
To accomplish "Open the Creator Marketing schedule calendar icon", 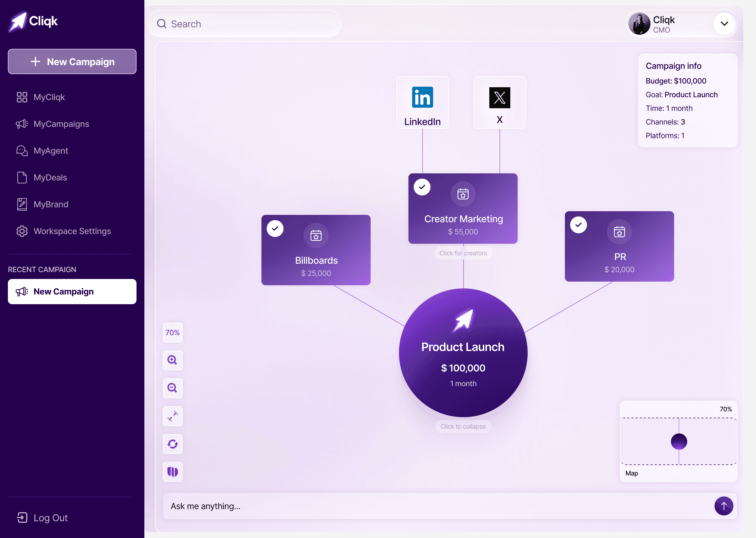I will [x=463, y=194].
